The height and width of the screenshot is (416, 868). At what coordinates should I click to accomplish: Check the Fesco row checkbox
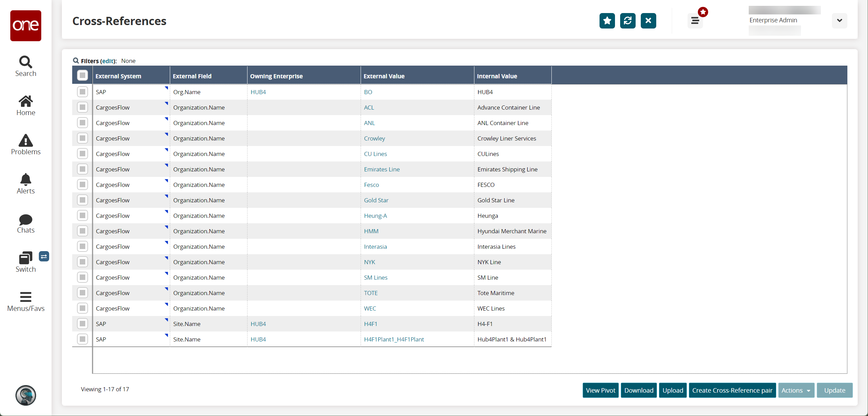pyautogui.click(x=83, y=184)
